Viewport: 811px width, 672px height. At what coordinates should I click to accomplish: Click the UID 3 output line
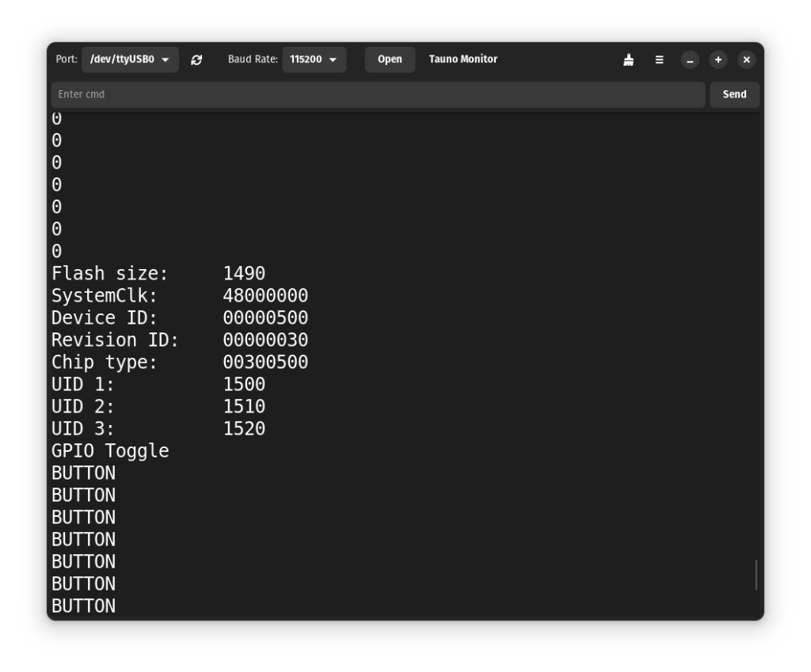click(158, 429)
